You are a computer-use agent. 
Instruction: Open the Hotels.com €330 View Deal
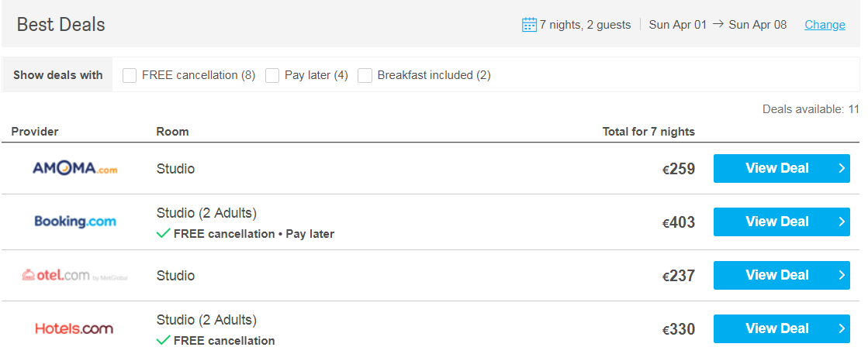pyautogui.click(x=782, y=328)
